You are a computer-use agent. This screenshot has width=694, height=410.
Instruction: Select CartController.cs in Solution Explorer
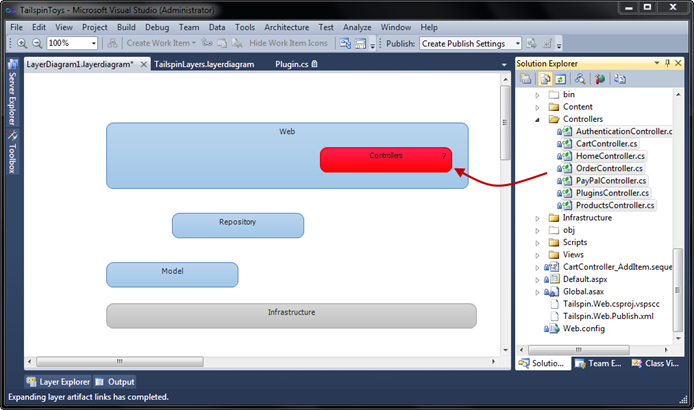[x=606, y=144]
